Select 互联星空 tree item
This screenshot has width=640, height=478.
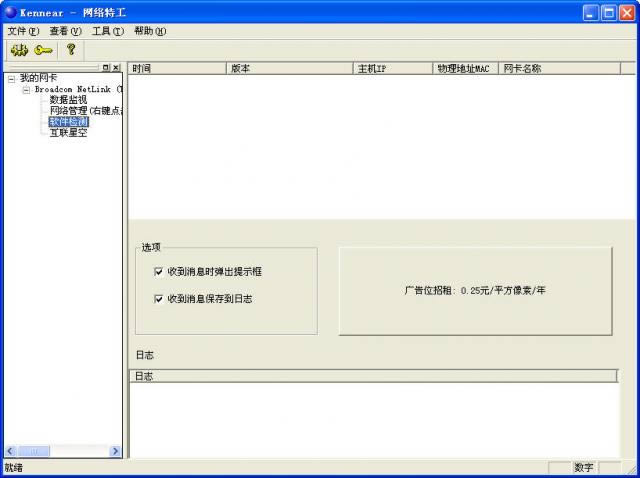click(68, 133)
